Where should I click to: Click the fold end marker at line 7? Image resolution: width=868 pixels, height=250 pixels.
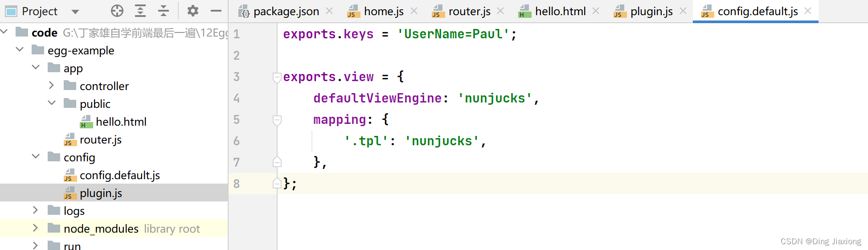point(277,162)
